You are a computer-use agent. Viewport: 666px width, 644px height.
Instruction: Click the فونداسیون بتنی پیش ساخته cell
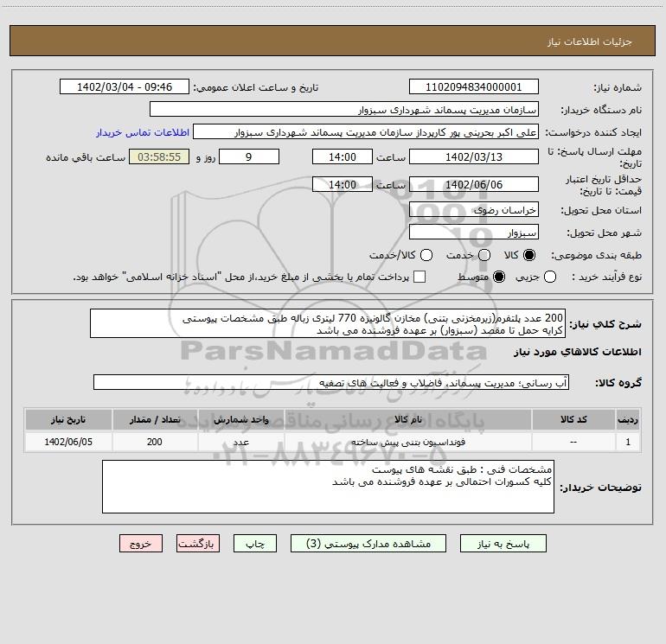click(x=408, y=442)
